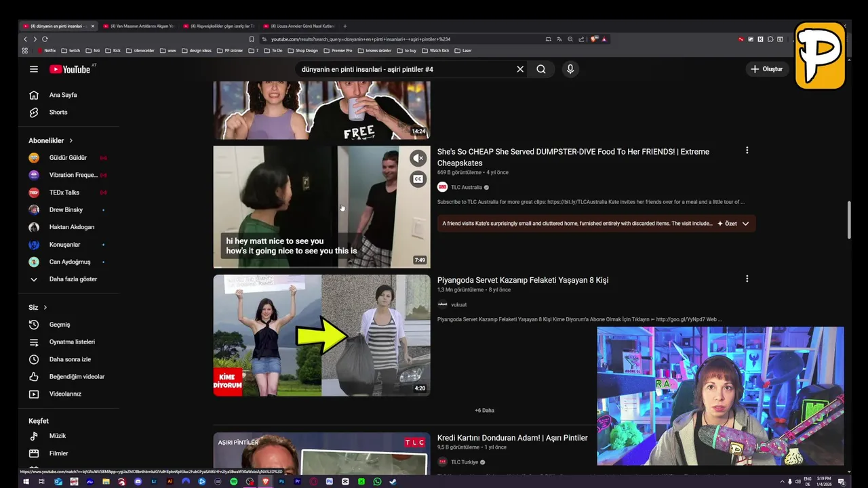This screenshot has width=868, height=488.
Task: Click the page vertical scrollbar thumb
Action: pos(848,220)
